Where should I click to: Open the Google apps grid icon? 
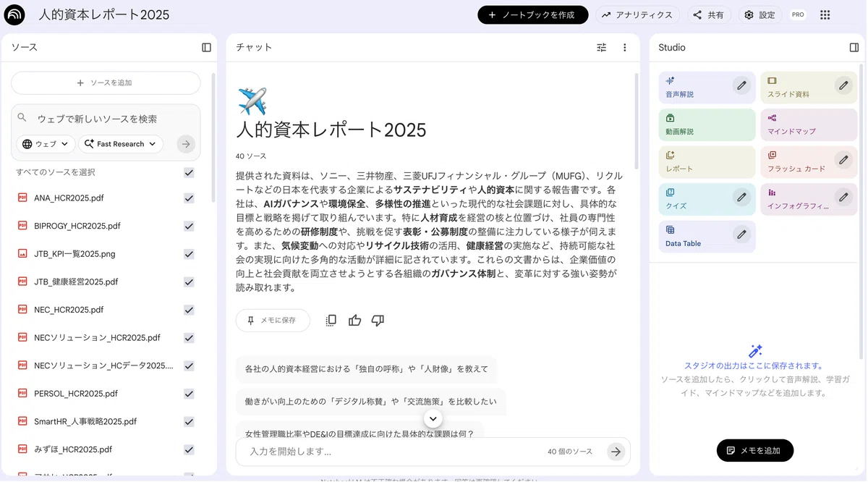825,15
